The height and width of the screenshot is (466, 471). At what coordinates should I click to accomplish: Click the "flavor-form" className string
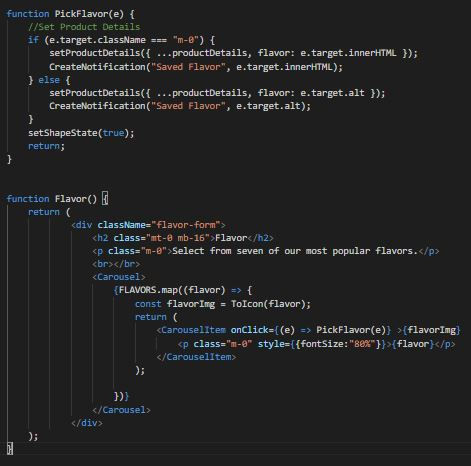click(x=186, y=225)
